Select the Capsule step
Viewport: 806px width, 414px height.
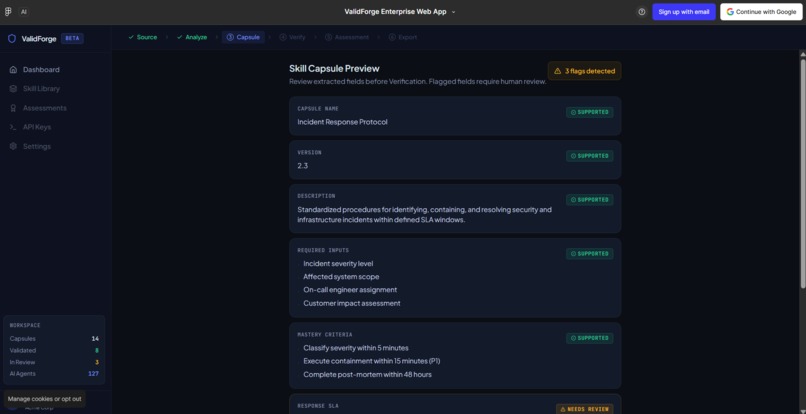pyautogui.click(x=243, y=37)
